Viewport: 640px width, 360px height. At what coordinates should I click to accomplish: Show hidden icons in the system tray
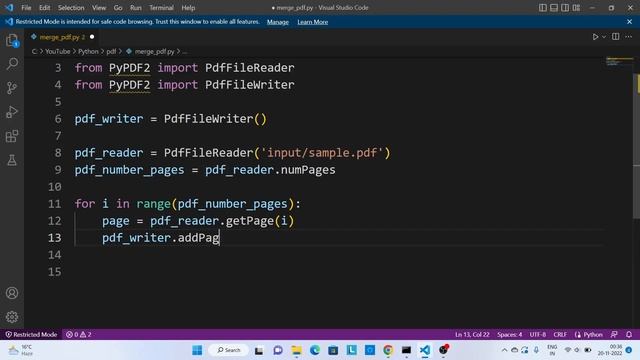pyautogui.click(x=504, y=350)
